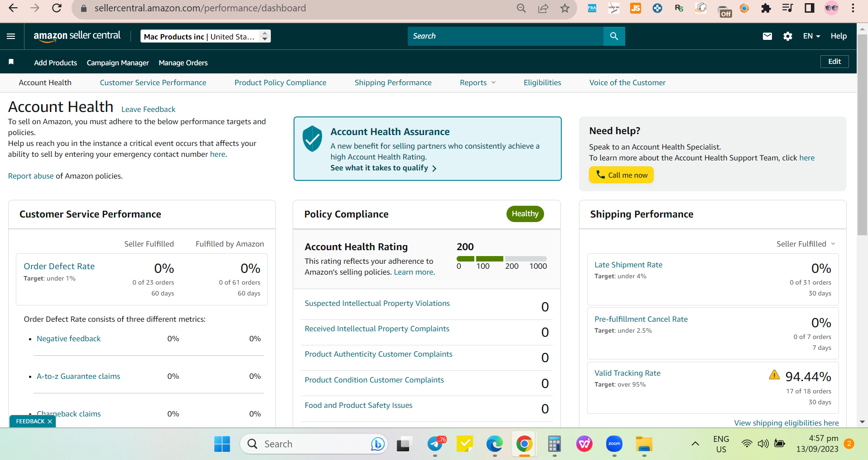
Task: Open Add Products from the navigation bar
Action: pos(56,63)
